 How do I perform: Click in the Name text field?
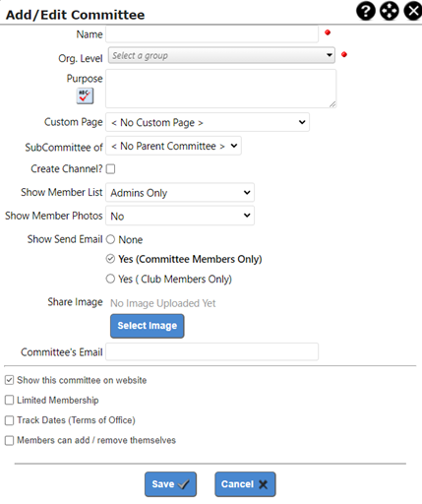click(x=211, y=34)
